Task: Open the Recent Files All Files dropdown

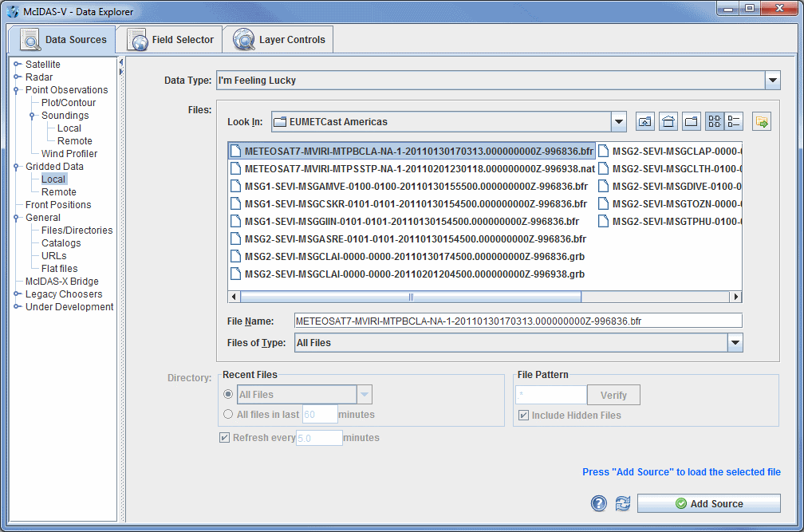Action: (365, 394)
